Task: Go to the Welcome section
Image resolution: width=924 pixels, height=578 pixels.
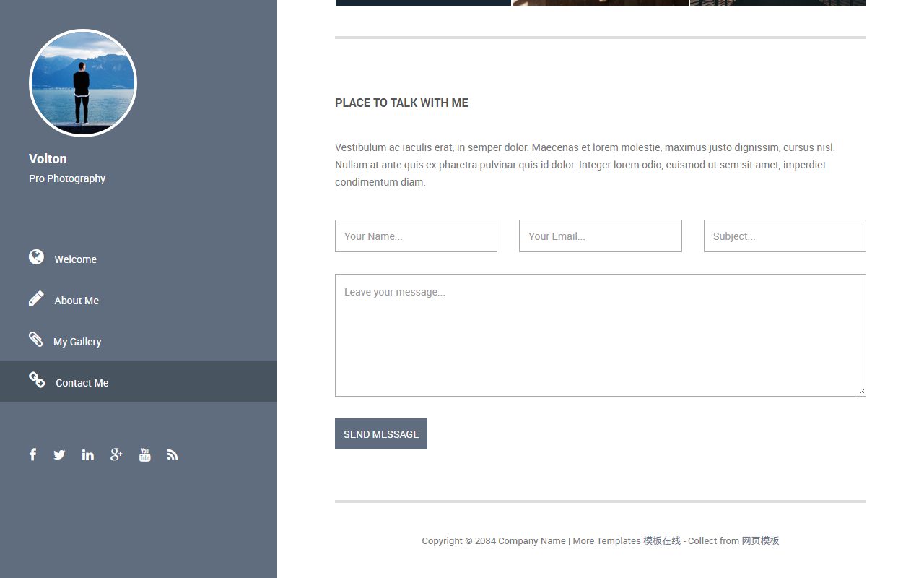Action: 139,259
